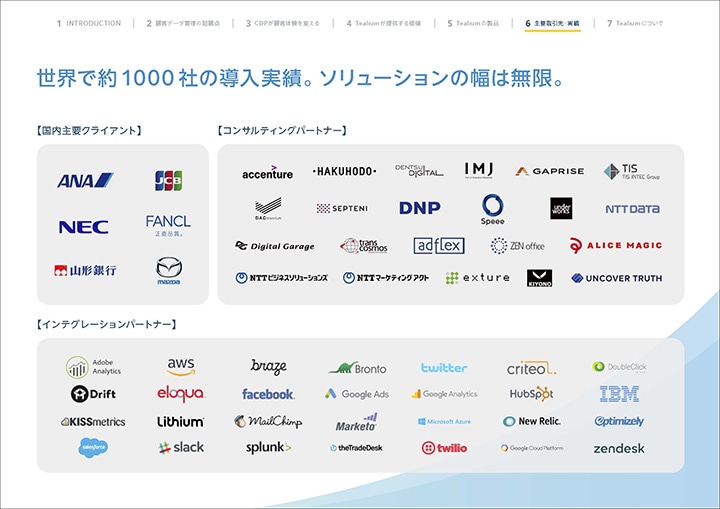Select the NTT DATA logo
This screenshot has width=720, height=509.
[x=632, y=209]
